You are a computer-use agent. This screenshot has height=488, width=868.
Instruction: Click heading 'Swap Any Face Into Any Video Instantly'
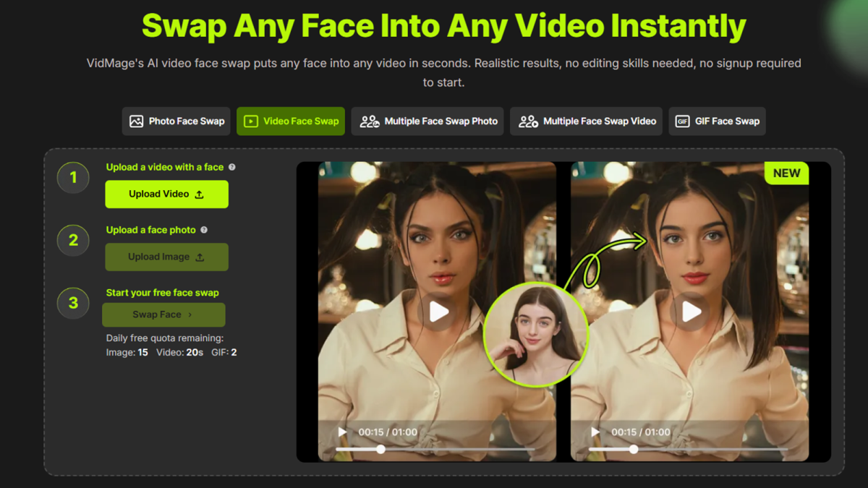pyautogui.click(x=444, y=25)
